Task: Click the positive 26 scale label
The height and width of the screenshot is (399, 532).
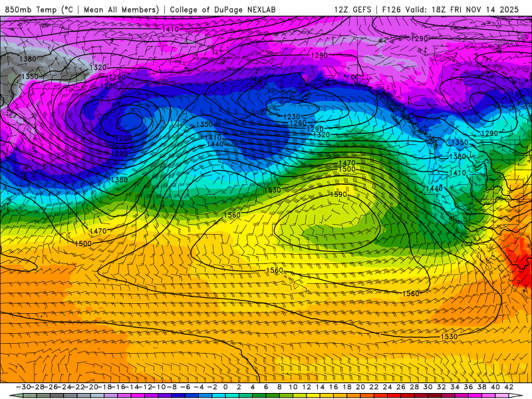Action: (x=401, y=387)
